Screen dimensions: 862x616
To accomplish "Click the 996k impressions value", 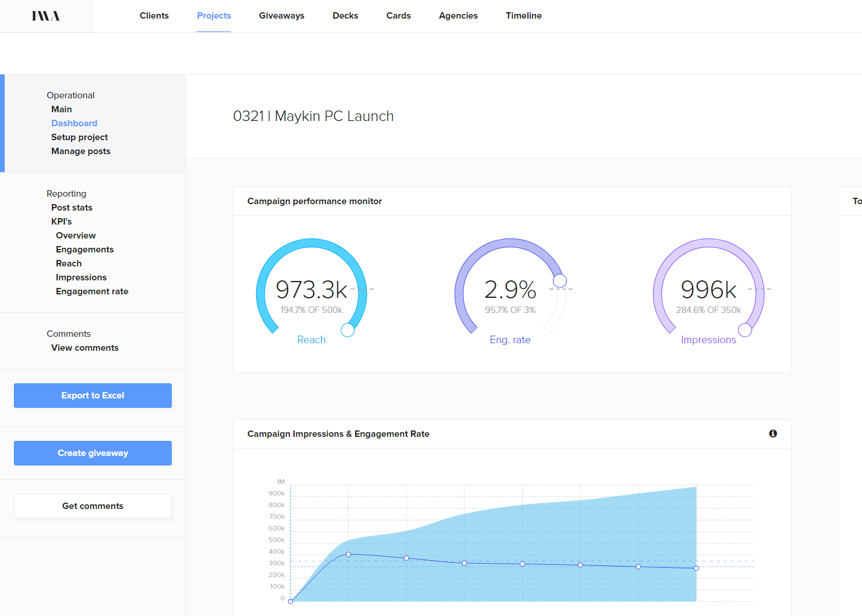I will (x=709, y=290).
